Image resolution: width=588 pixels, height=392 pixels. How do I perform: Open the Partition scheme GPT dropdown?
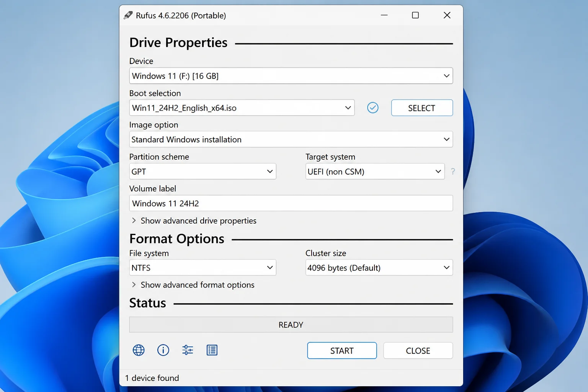pyautogui.click(x=203, y=171)
